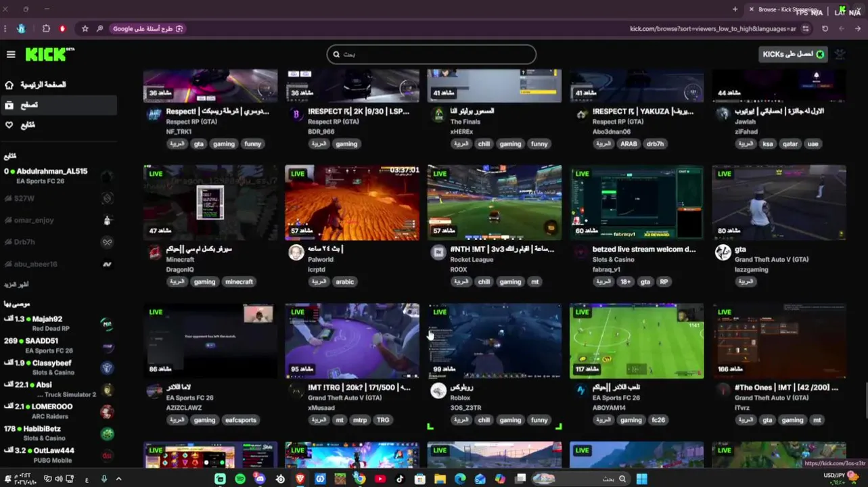
Task: Bookmark this page with the star icon
Action: pyautogui.click(x=85, y=28)
